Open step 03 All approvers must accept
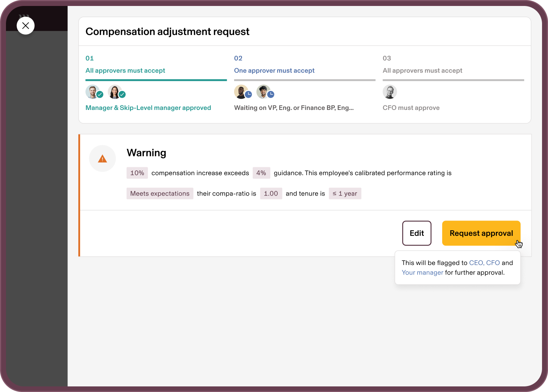548x392 pixels. (x=422, y=70)
